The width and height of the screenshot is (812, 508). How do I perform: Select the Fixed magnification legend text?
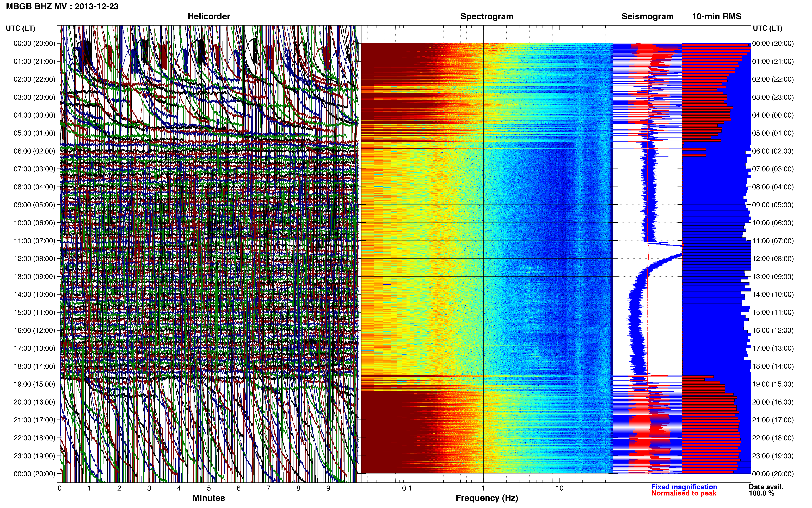pyautogui.click(x=684, y=487)
